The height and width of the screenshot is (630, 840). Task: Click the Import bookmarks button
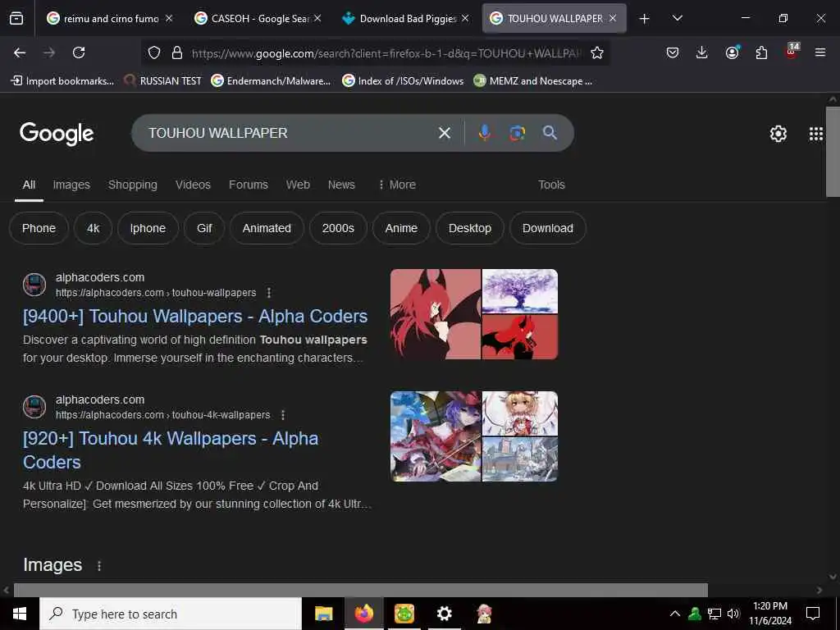62,81
